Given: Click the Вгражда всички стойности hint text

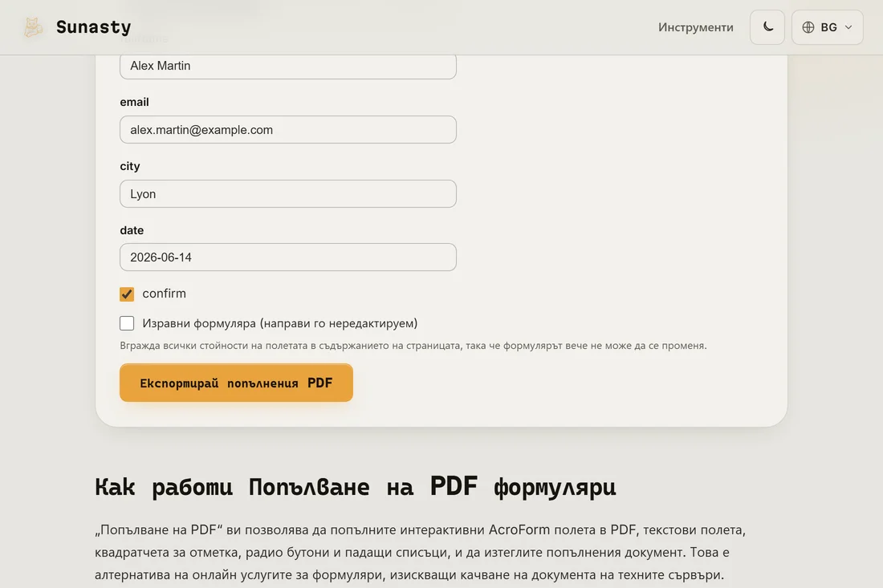Looking at the screenshot, I should pos(413,346).
